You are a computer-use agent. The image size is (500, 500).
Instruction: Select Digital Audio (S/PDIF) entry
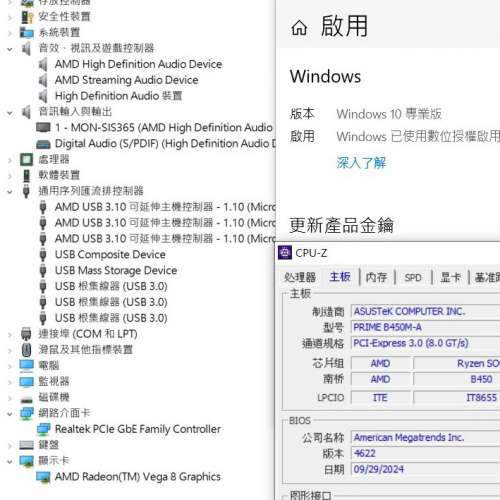coord(165,144)
